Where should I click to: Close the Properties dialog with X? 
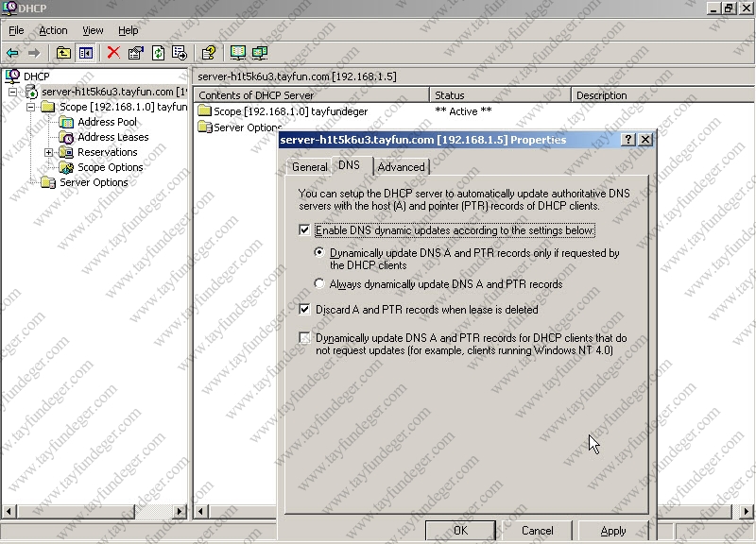pyautogui.click(x=645, y=140)
